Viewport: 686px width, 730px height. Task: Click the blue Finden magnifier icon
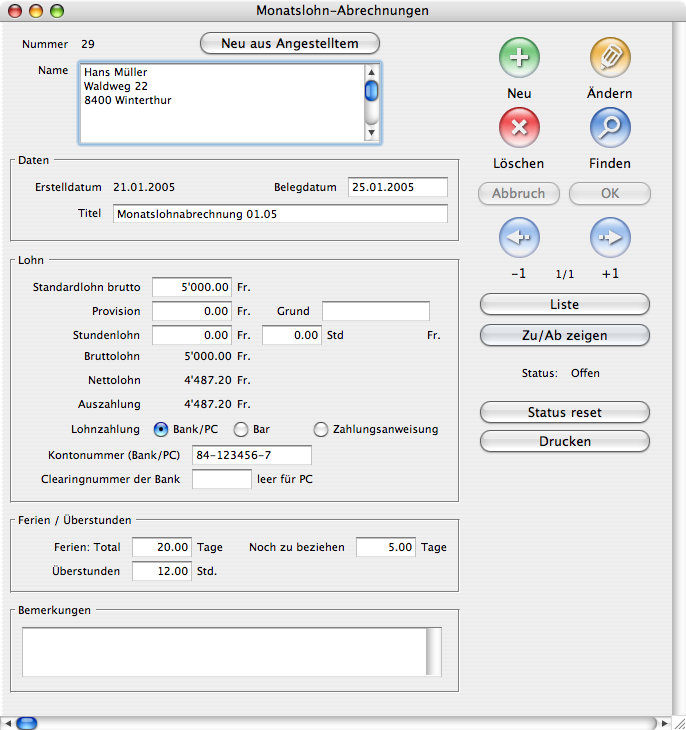(609, 128)
